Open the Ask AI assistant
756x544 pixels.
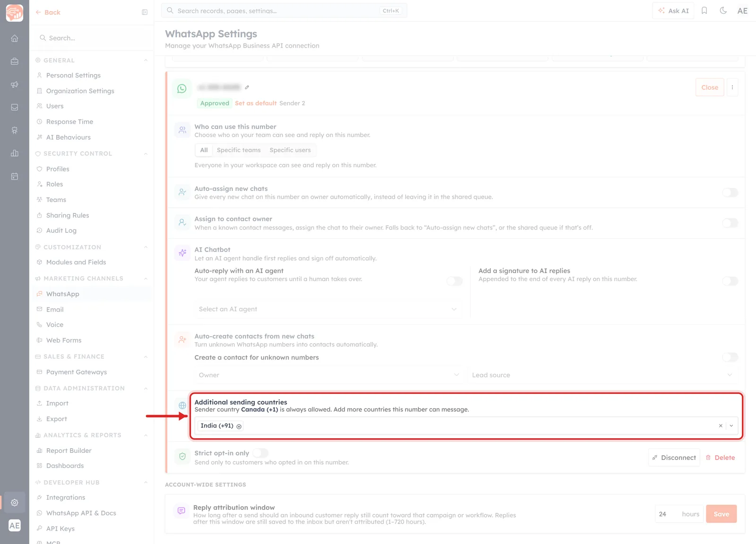tap(673, 11)
